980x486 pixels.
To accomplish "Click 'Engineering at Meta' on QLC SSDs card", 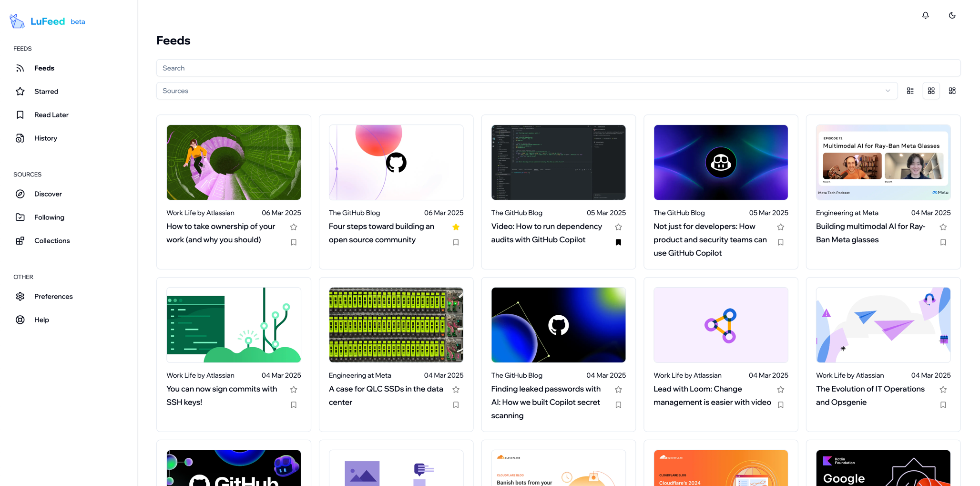I will (360, 376).
